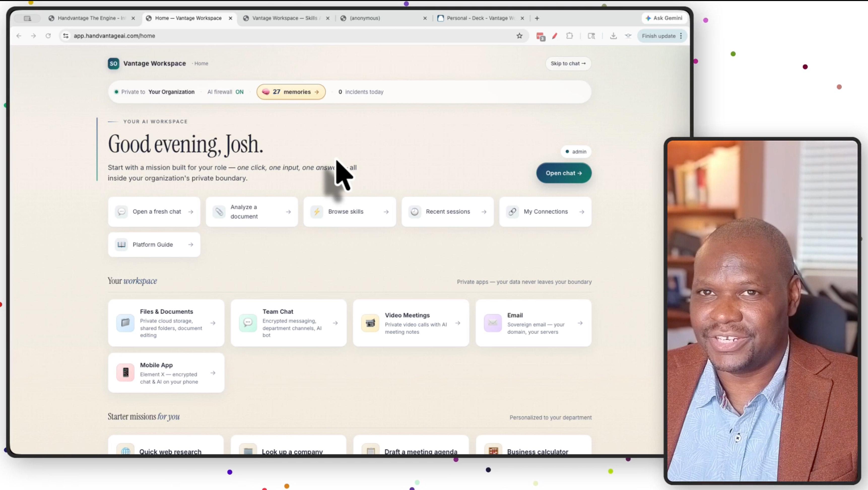View site information for app.handvantageai.com
Viewport: 868px width, 490px height.
pyautogui.click(x=66, y=36)
